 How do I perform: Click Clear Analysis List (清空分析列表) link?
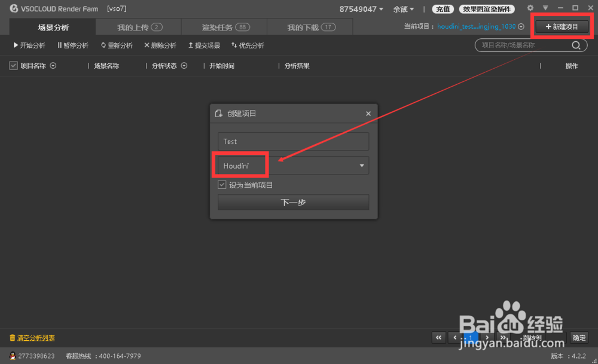(36, 338)
